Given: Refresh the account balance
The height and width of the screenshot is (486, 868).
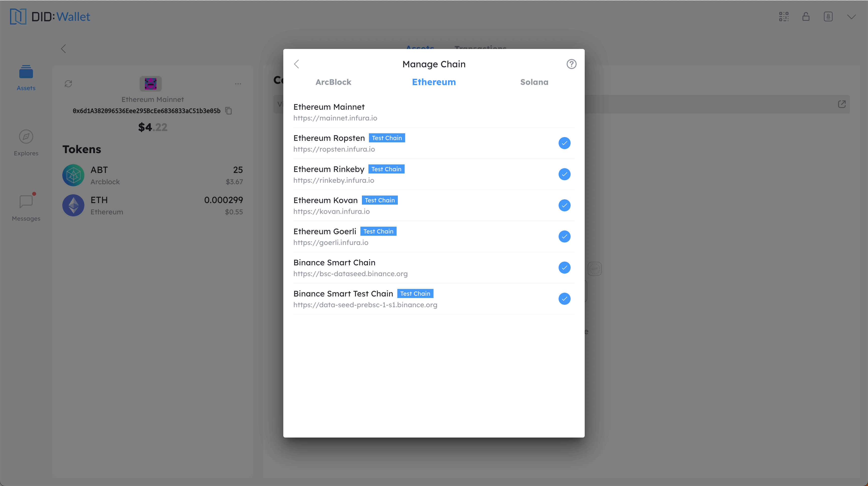Looking at the screenshot, I should 68,84.
